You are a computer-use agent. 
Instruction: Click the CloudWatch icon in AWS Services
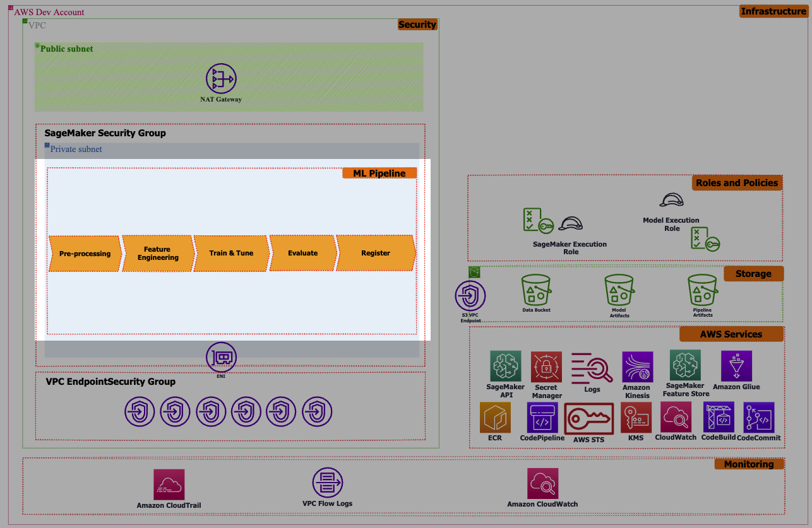tap(676, 417)
